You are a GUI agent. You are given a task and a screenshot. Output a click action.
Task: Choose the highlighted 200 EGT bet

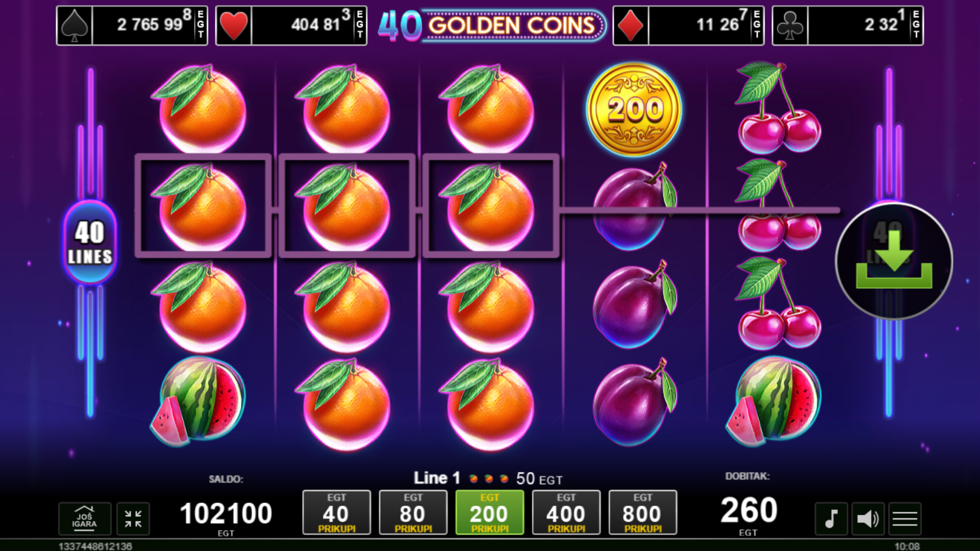point(489,512)
